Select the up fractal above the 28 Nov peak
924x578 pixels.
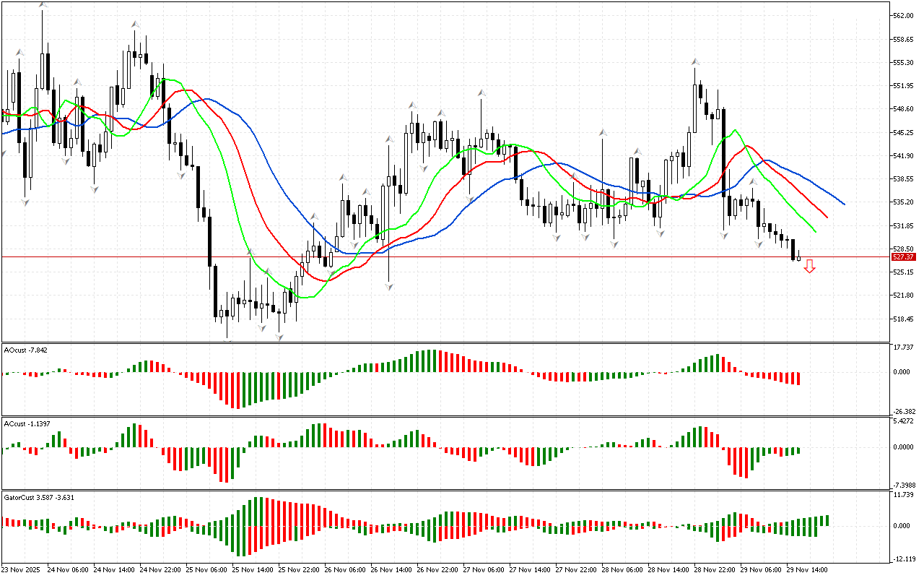click(x=695, y=61)
